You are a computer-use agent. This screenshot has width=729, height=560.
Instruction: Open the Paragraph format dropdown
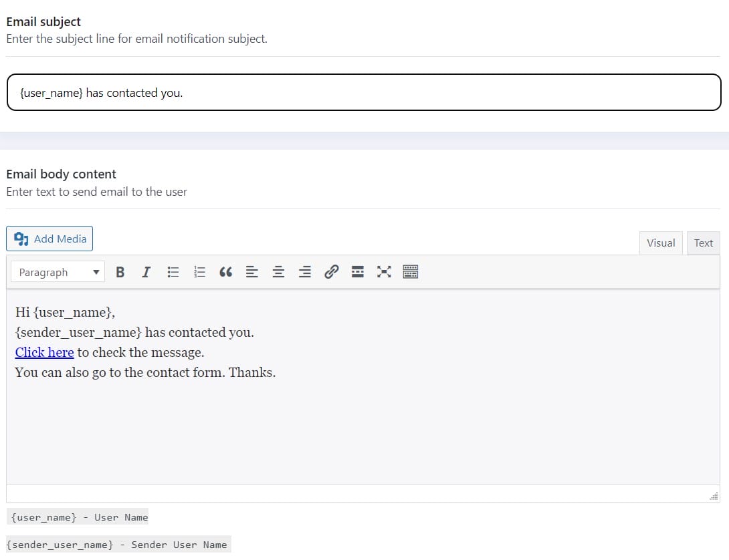pyautogui.click(x=58, y=272)
